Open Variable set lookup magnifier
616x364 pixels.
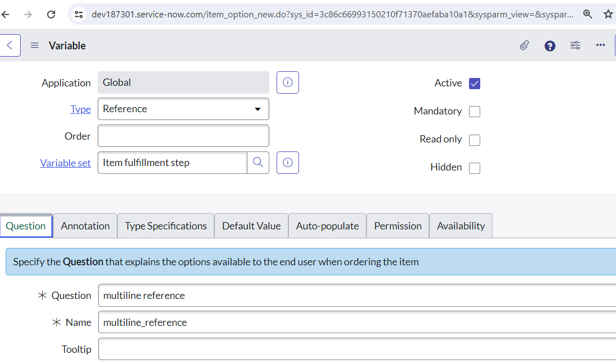pyautogui.click(x=258, y=163)
